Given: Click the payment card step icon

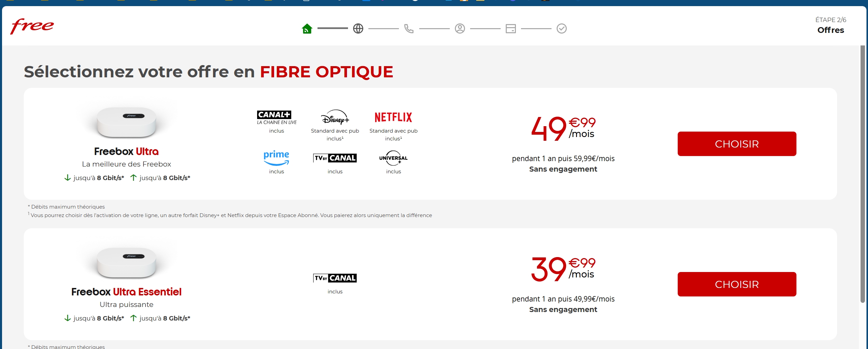Looking at the screenshot, I should 510,28.
